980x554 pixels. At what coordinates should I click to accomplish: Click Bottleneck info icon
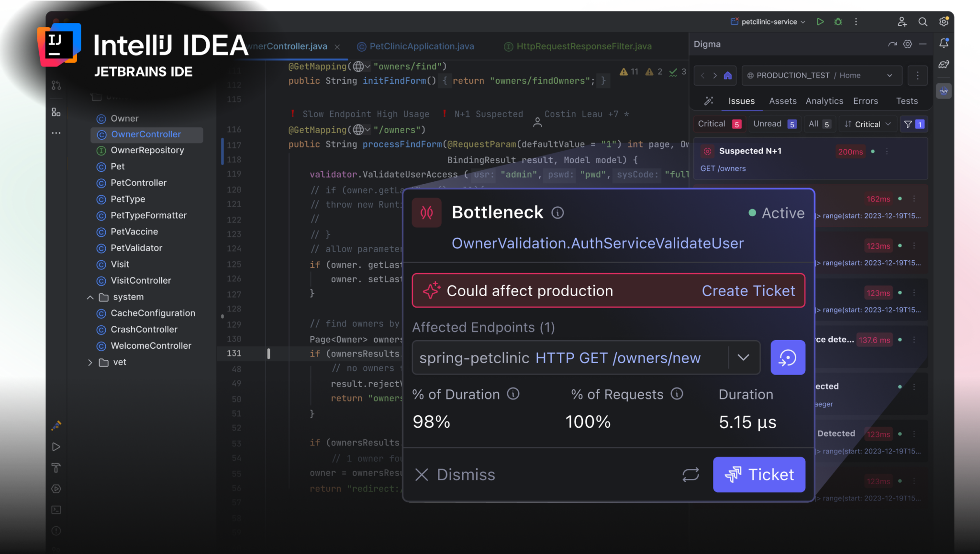point(557,212)
